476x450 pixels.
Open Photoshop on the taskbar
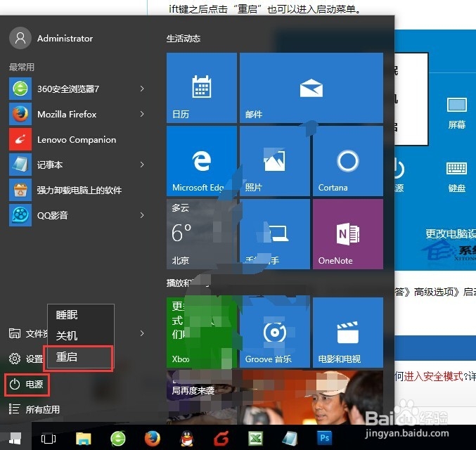[324, 439]
